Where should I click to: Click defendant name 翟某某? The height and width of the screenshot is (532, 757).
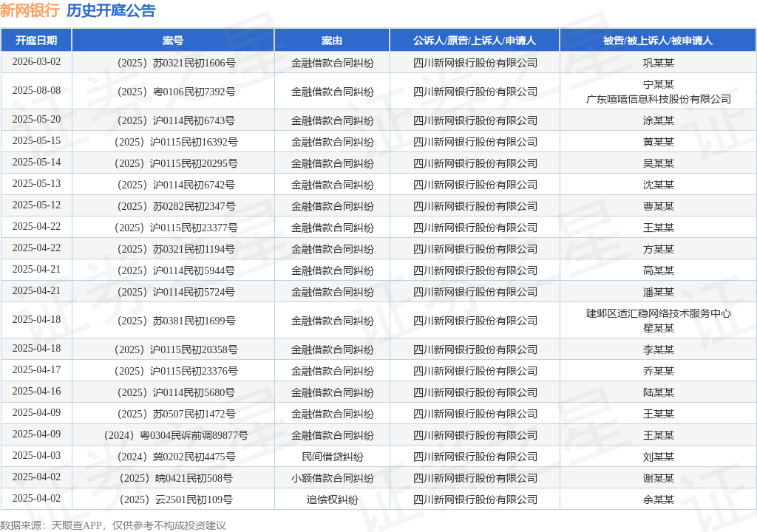[658, 328]
